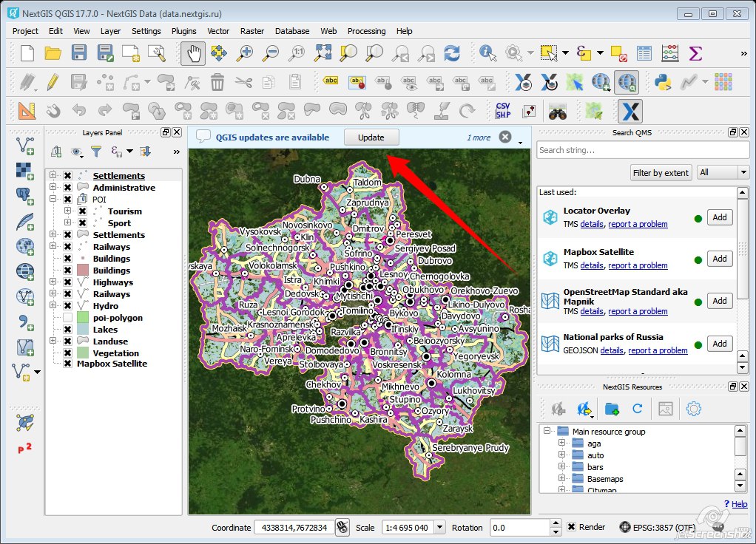Click the NextGIS Resources settings gear icon

pos(693,409)
